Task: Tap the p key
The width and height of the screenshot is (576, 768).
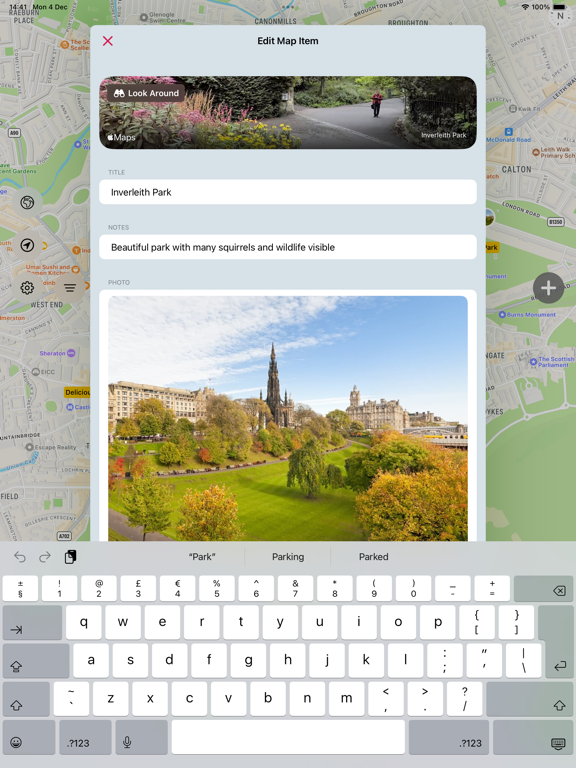Action: 437,623
